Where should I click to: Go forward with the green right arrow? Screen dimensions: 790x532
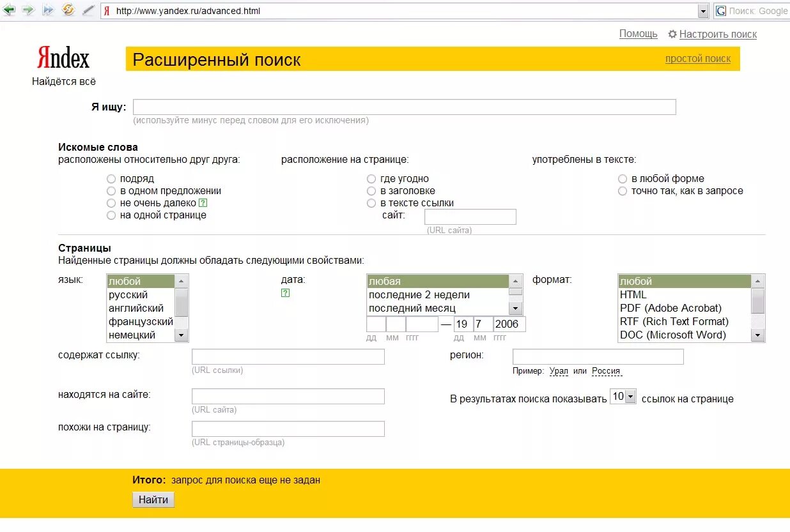29,10
